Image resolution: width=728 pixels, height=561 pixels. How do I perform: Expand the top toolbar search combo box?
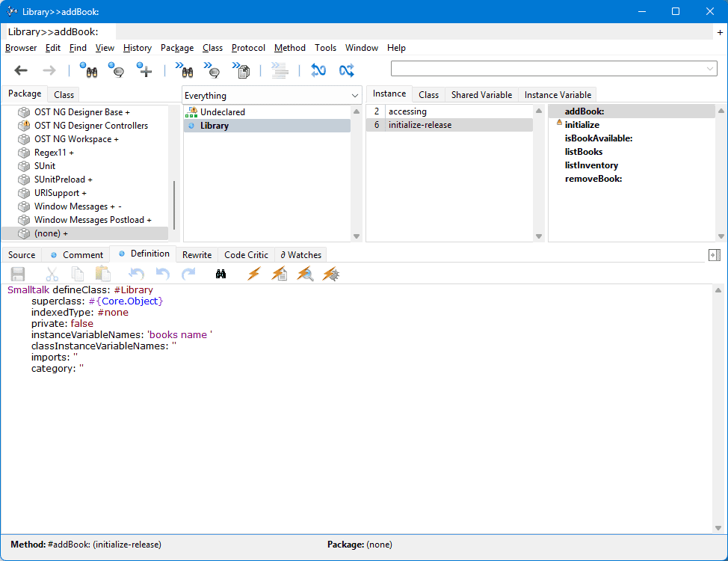710,69
